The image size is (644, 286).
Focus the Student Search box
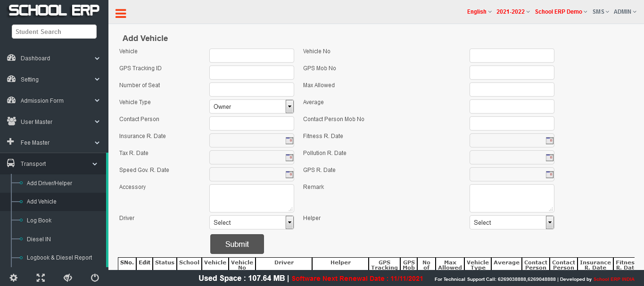[x=54, y=32]
